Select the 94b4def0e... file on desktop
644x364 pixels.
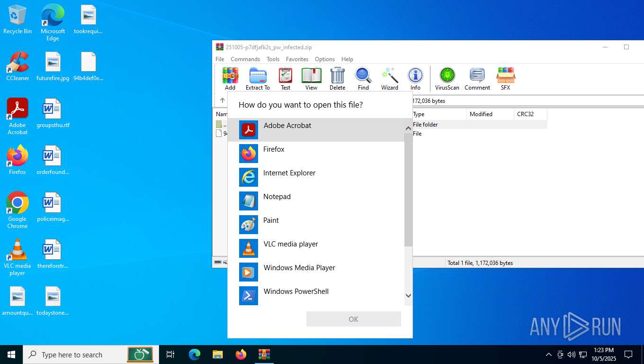(x=88, y=66)
